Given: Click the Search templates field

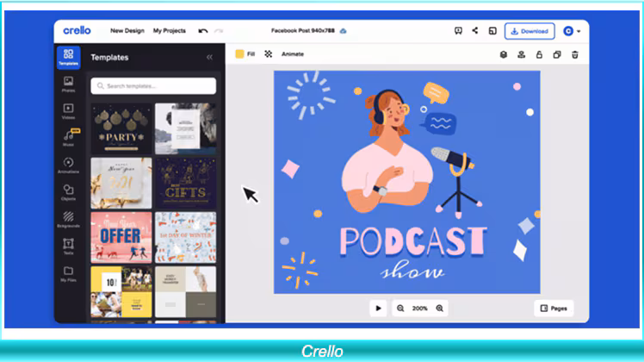Looking at the screenshot, I should coord(153,86).
